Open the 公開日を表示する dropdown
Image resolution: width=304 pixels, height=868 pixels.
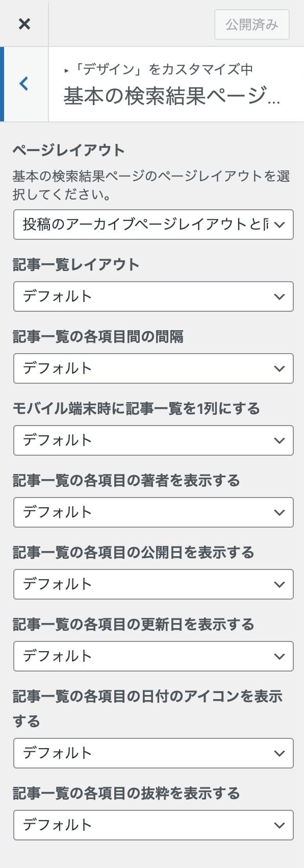point(154,584)
